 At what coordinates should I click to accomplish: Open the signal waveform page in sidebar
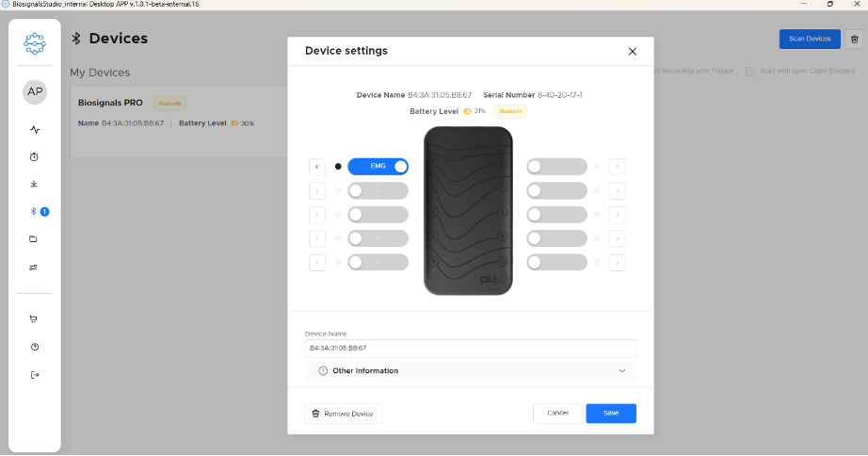[x=35, y=130]
